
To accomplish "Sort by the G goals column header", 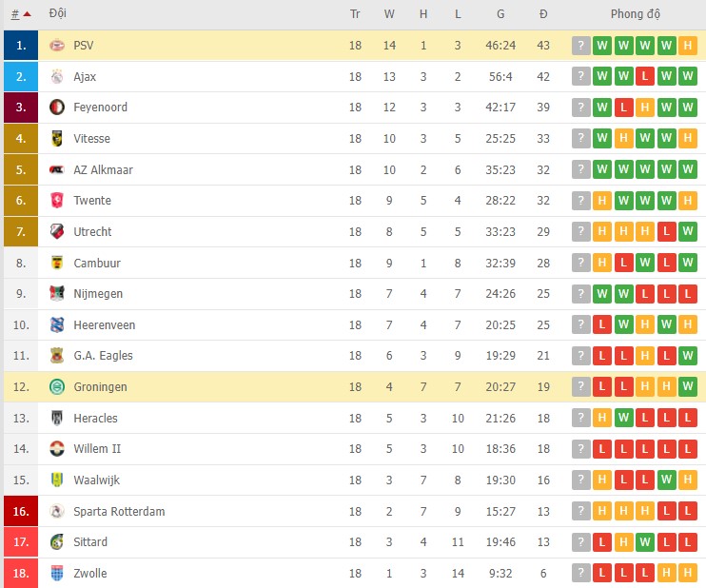I will (500, 14).
